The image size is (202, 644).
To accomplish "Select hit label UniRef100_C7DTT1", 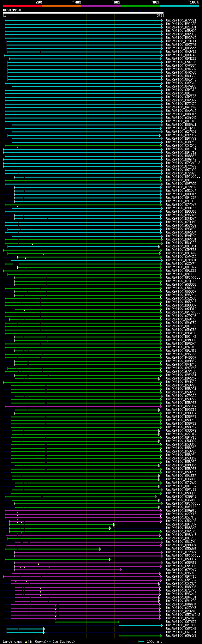I will [181, 41].
